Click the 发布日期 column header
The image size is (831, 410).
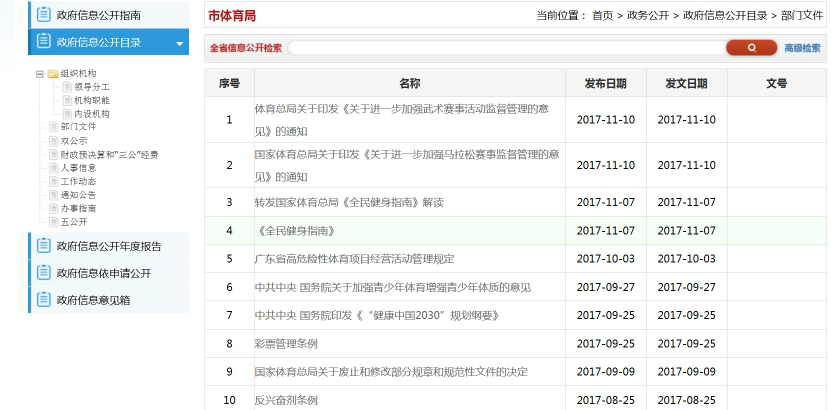click(606, 83)
